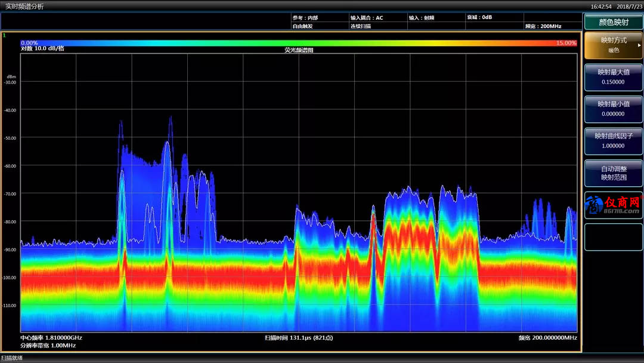Click the green trace number 1 indicator
644x363 pixels.
tap(5, 35)
